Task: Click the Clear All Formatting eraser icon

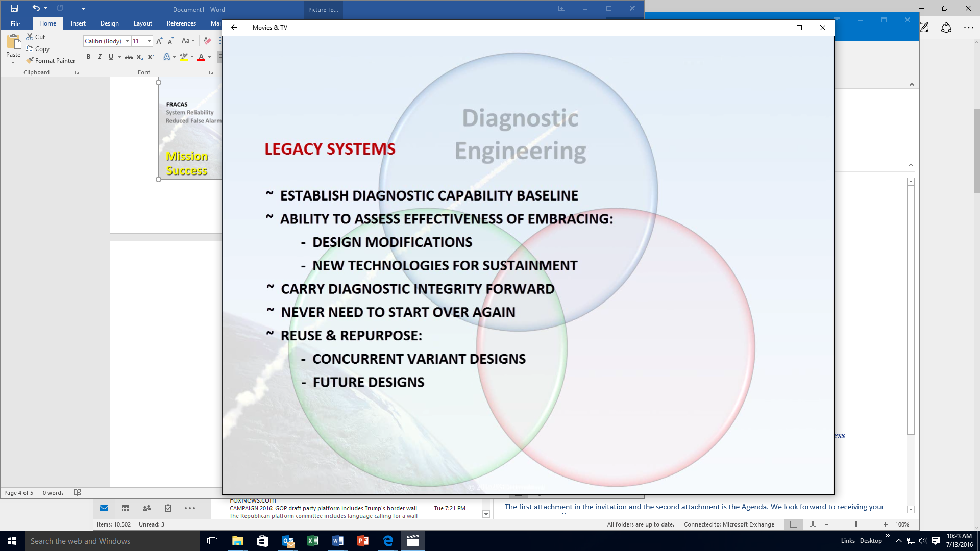Action: click(x=207, y=41)
